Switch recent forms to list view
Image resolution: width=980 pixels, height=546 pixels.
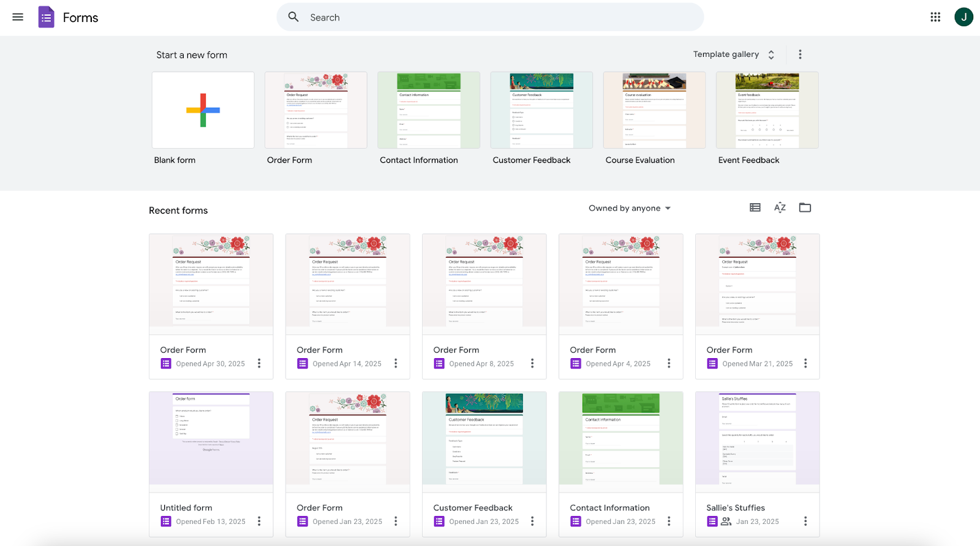click(x=755, y=208)
